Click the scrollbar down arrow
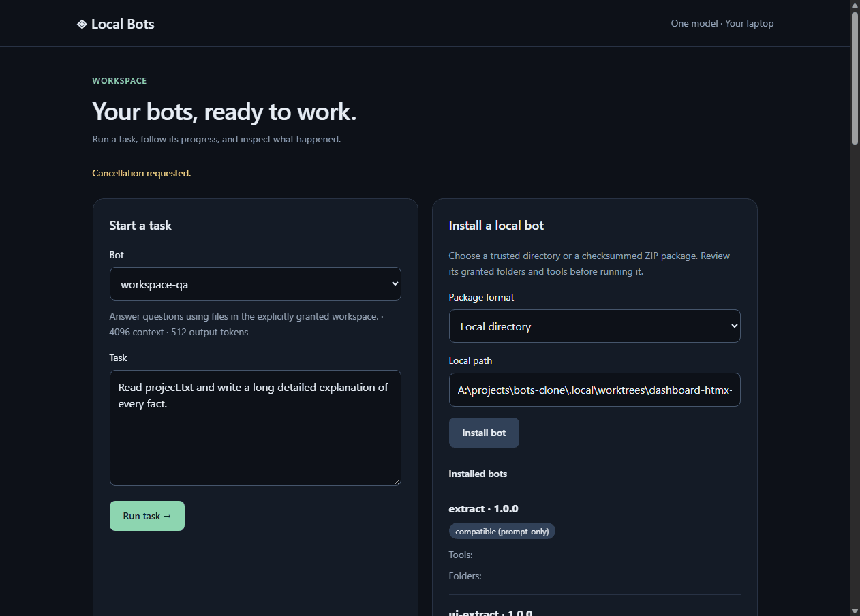Screen dimensions: 860x616 click(855, 610)
